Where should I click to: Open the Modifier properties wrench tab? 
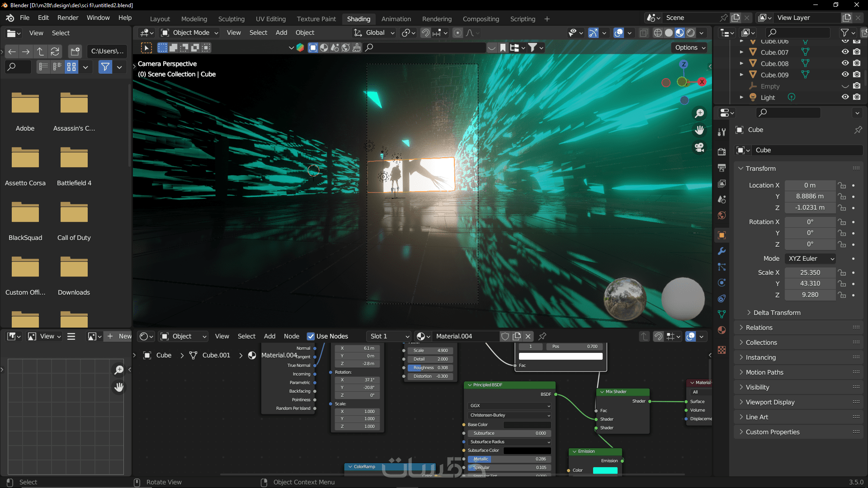(x=722, y=251)
